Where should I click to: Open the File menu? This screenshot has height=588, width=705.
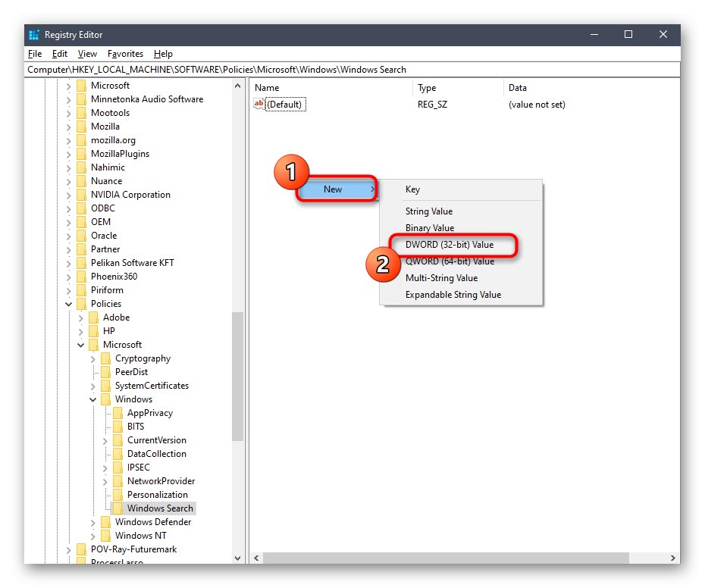(35, 54)
